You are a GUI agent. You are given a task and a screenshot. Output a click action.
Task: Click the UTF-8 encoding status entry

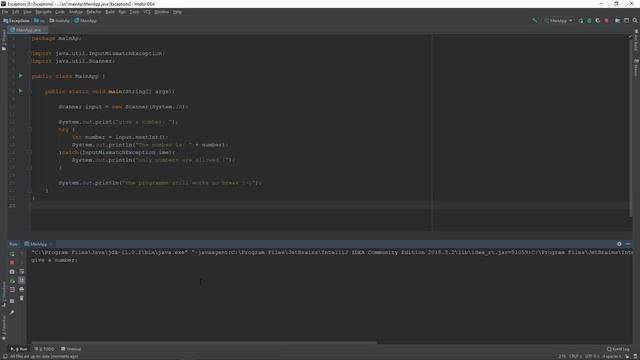tap(591, 356)
